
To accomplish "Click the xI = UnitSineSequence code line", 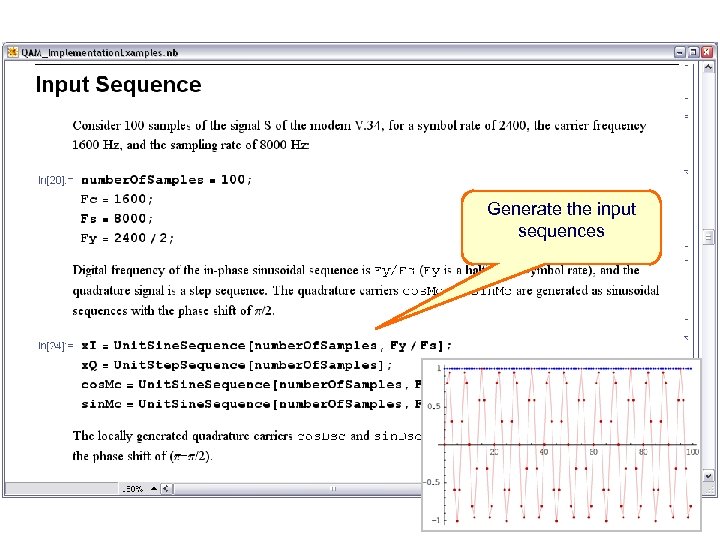I will point(266,345).
